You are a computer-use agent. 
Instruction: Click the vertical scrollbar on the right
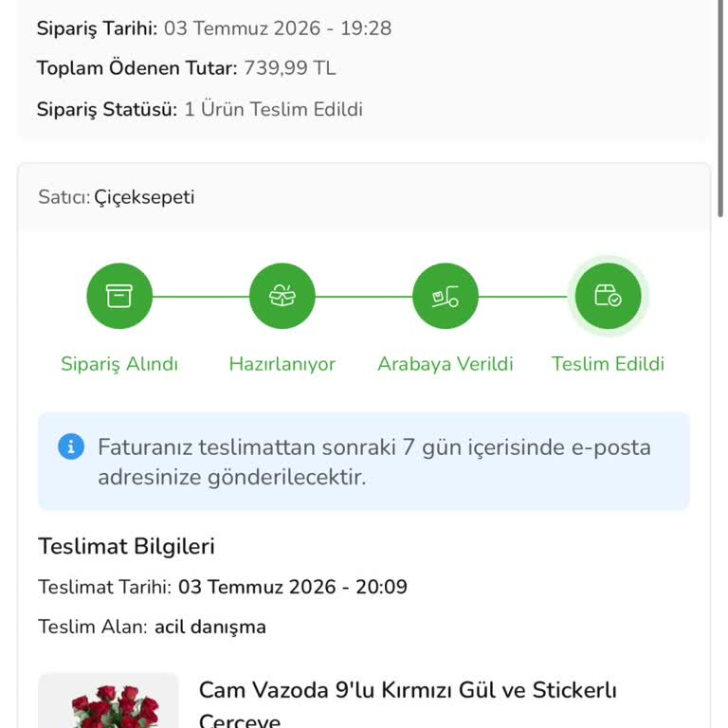pyautogui.click(x=720, y=109)
